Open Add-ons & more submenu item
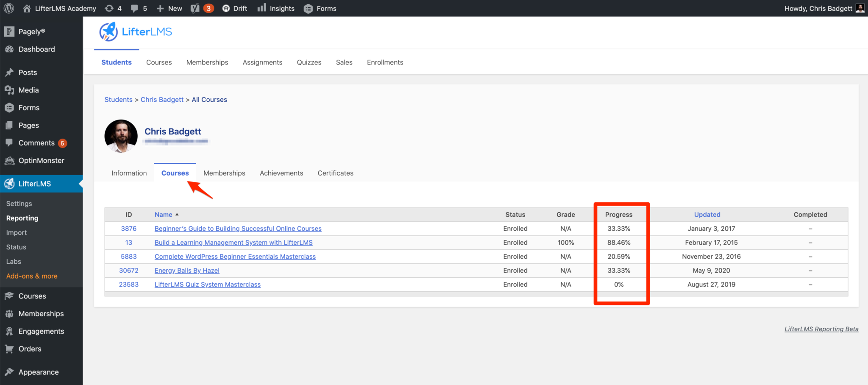 point(32,276)
